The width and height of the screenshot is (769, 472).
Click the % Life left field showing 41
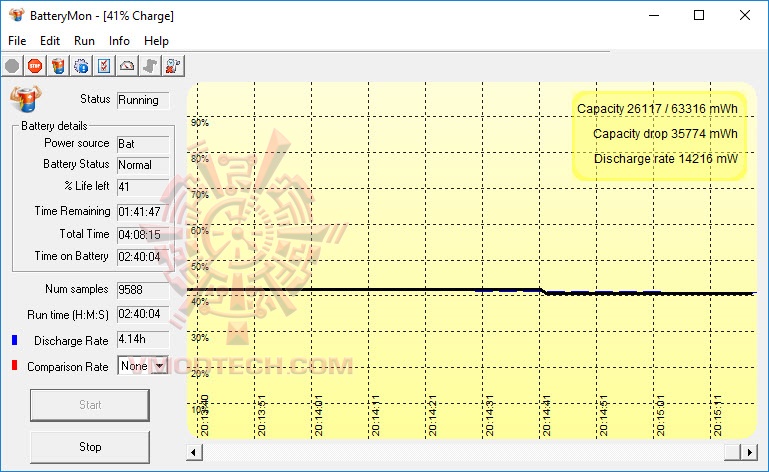click(x=143, y=187)
